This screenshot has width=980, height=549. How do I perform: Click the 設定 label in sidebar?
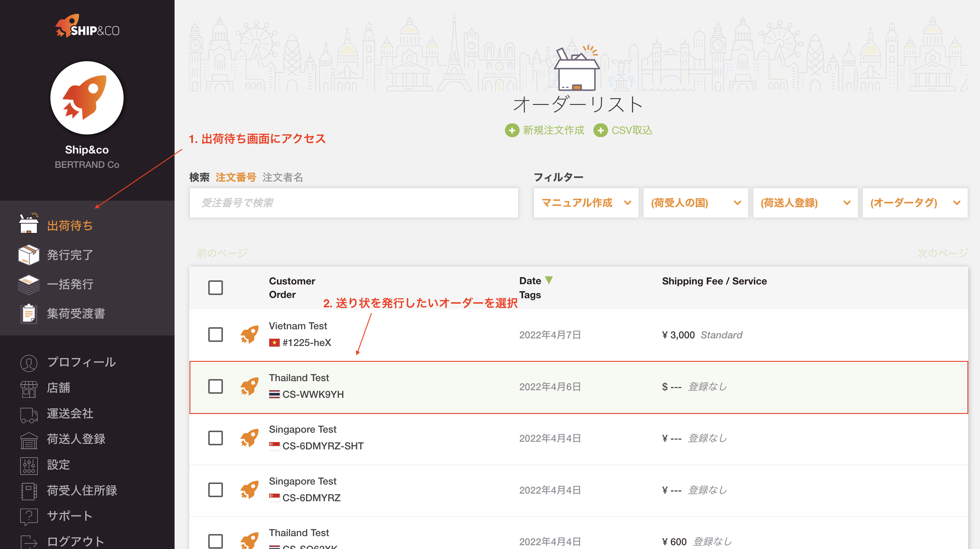coord(58,465)
